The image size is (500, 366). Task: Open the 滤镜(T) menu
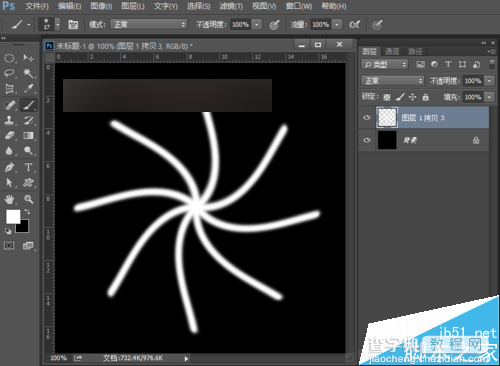tap(231, 6)
